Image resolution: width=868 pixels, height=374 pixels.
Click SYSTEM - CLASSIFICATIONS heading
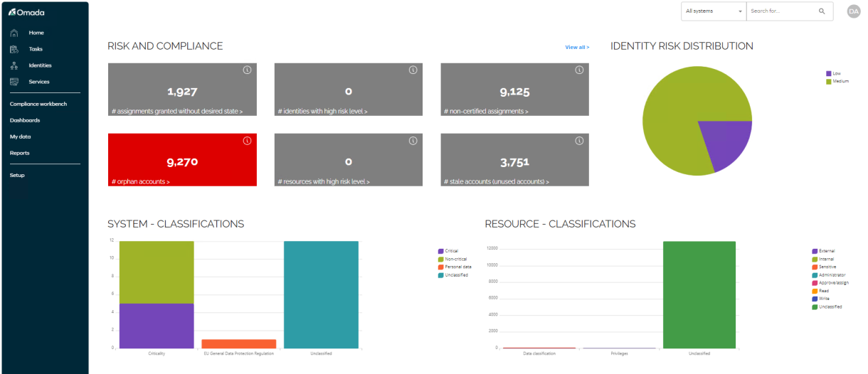point(176,224)
